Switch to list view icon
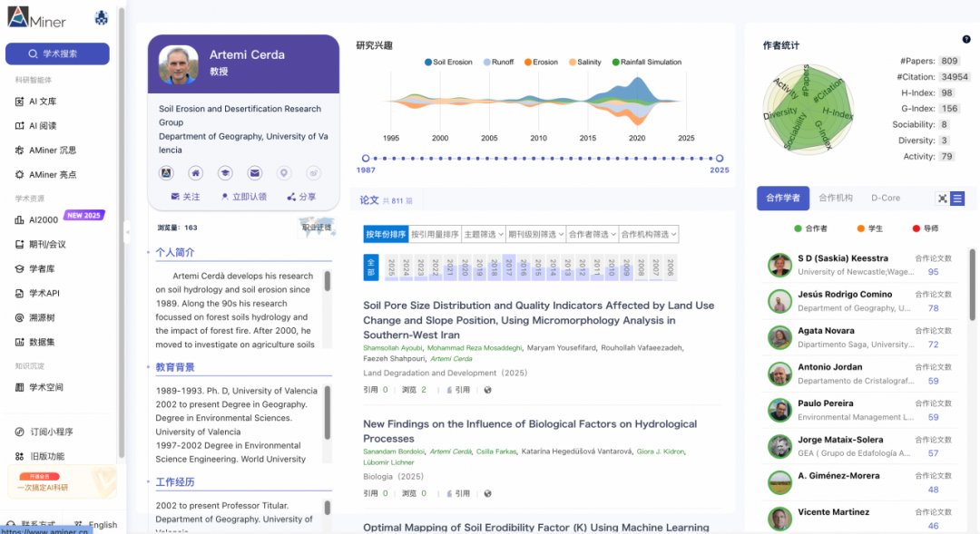The height and width of the screenshot is (534, 980). pos(957,199)
